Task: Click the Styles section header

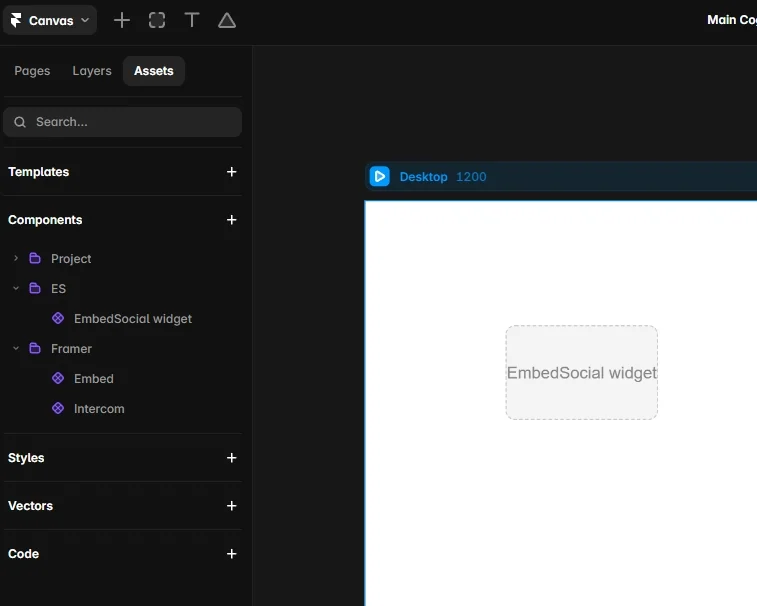Action: [x=26, y=458]
